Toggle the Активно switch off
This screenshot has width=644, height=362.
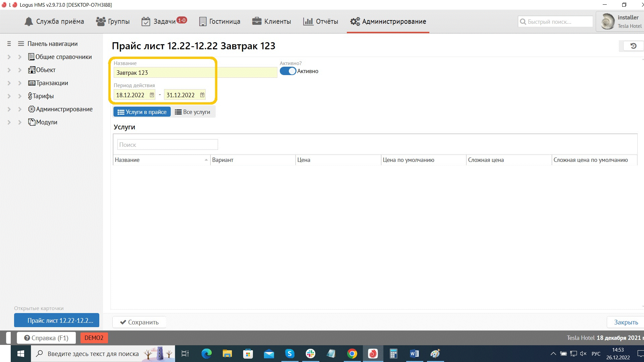point(288,71)
